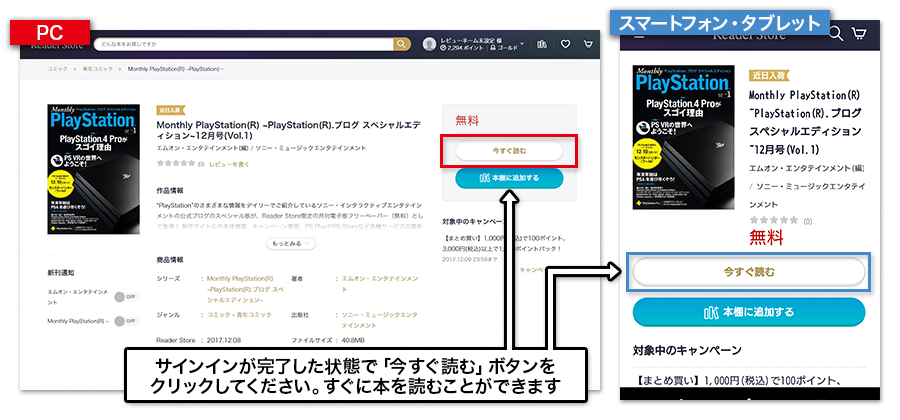Open publisher link ソニー・ミュージックエンタテインメント in product info

click(x=379, y=320)
